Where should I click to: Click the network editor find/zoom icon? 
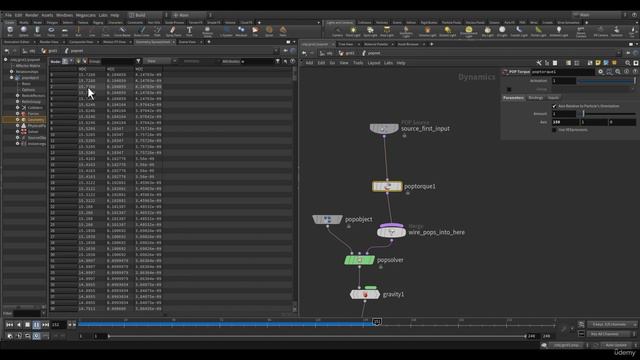628,63
